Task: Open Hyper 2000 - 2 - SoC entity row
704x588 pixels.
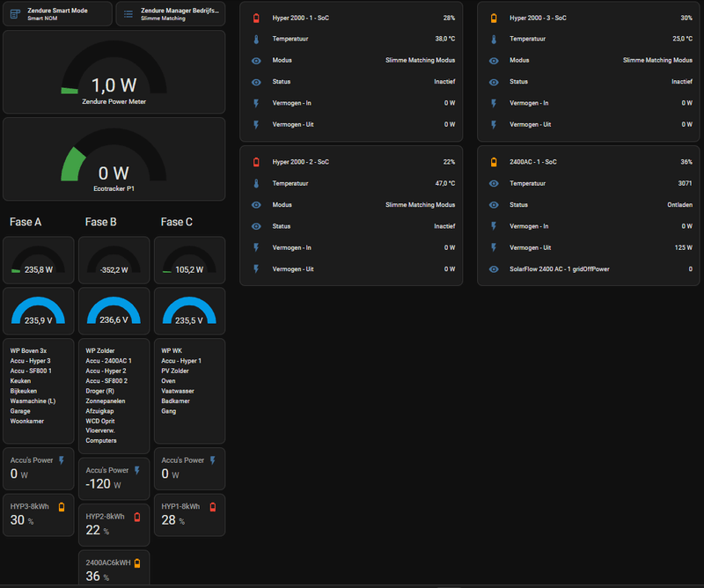Action: click(x=351, y=162)
